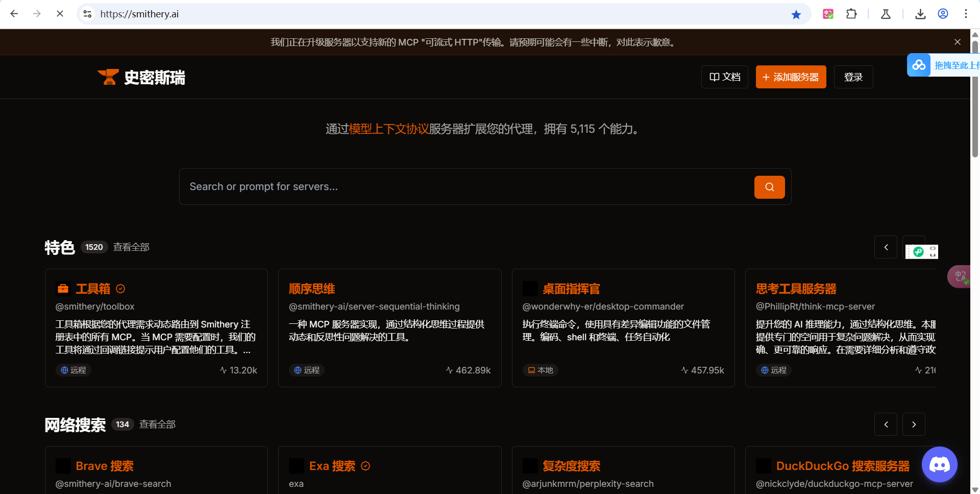The height and width of the screenshot is (494, 980).
Task: View all 网络搜索 web search servers
Action: [157, 425]
